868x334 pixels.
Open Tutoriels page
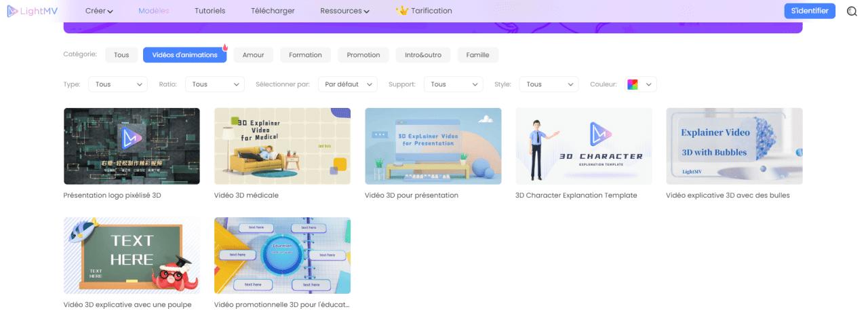(210, 11)
